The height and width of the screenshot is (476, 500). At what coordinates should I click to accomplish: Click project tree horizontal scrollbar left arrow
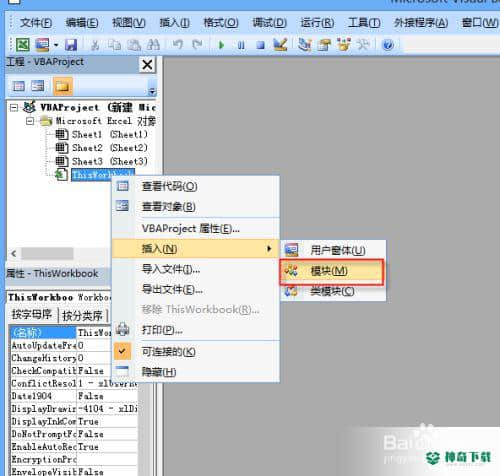14,254
